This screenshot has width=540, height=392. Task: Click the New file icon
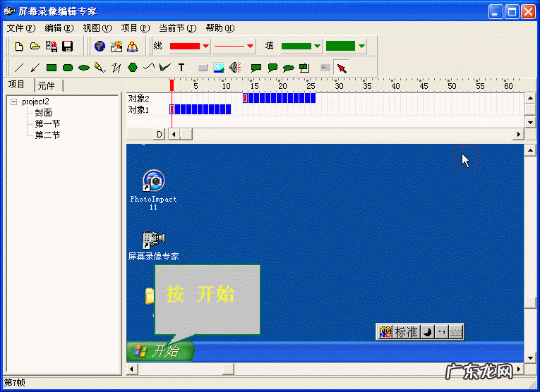tap(19, 47)
